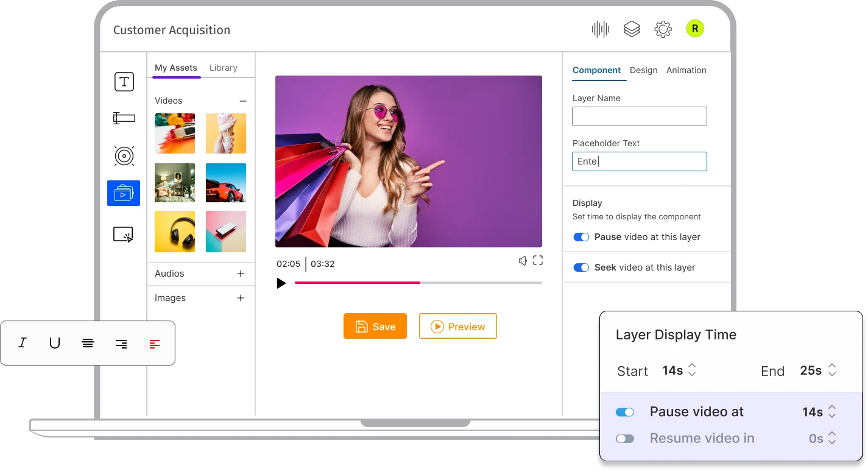Click the layers icon in the top bar
This screenshot has width=868, height=471.
pos(632,29)
